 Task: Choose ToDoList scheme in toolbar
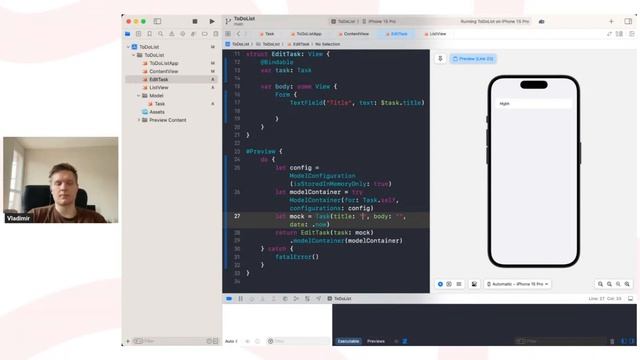click(343, 21)
